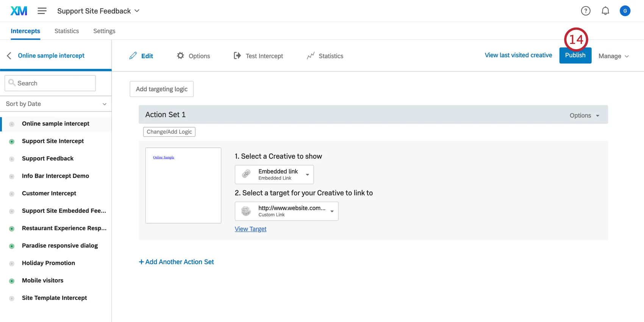Open the hamburger navigation menu

coord(42,11)
